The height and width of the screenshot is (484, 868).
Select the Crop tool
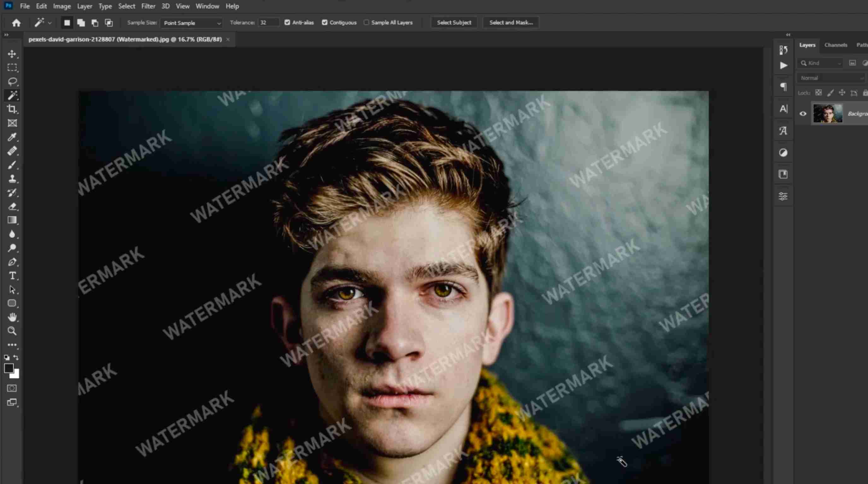[12, 109]
